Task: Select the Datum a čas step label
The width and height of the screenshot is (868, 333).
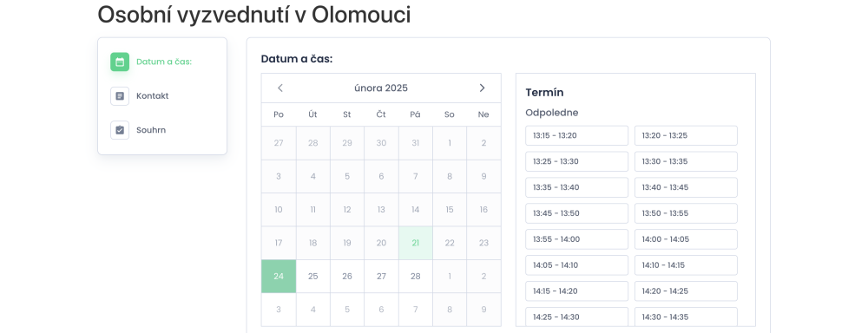Action: [164, 62]
